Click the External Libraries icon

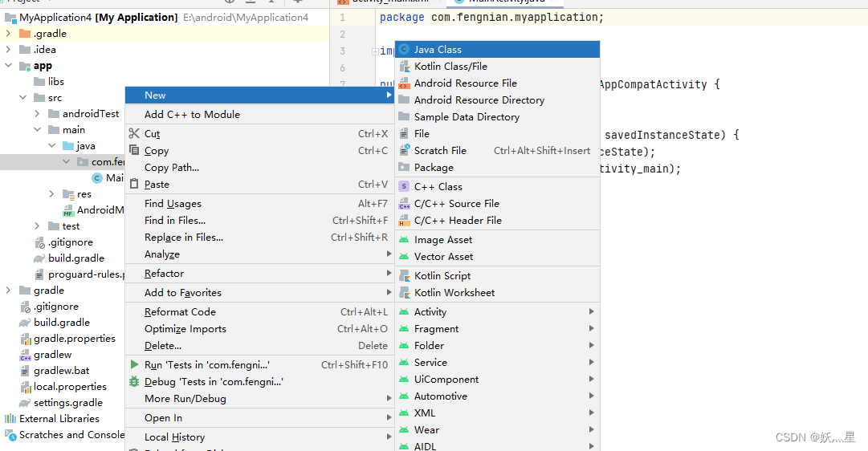(x=10, y=418)
